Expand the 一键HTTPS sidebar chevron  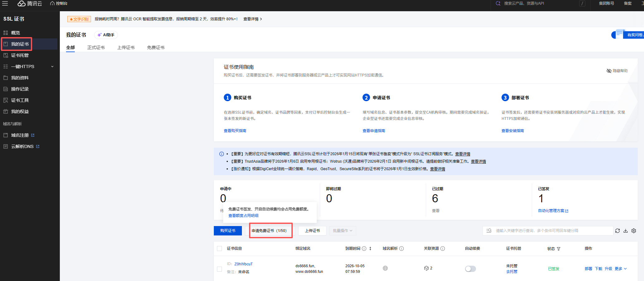[52, 67]
